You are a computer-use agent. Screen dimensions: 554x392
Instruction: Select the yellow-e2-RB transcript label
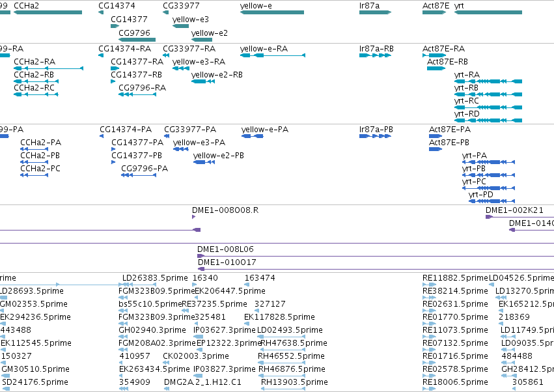click(x=217, y=75)
